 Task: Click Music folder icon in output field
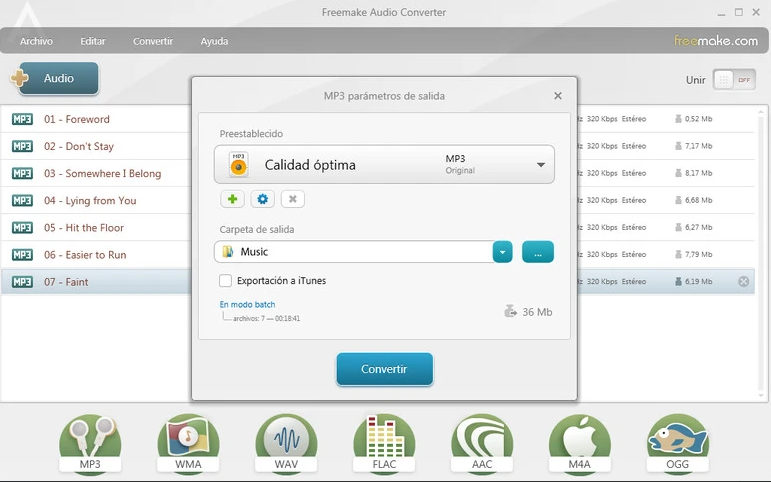(228, 252)
